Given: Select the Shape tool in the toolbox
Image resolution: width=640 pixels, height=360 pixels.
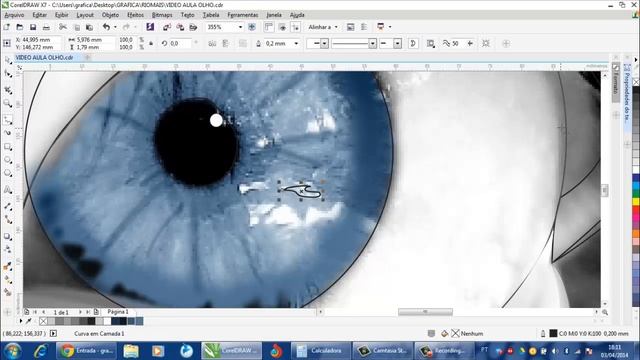Looking at the screenshot, I should pyautogui.click(x=8, y=74).
